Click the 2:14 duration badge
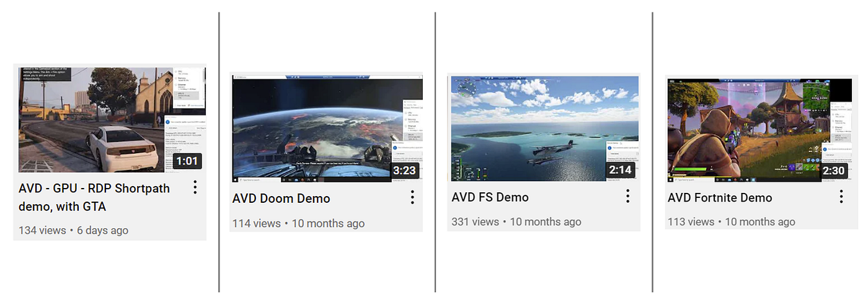868x299 pixels. click(x=620, y=169)
